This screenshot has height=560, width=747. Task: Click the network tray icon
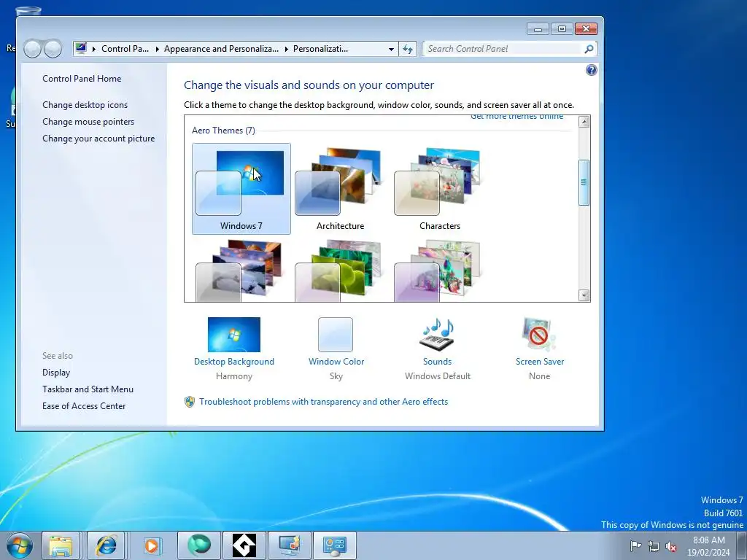point(654,546)
